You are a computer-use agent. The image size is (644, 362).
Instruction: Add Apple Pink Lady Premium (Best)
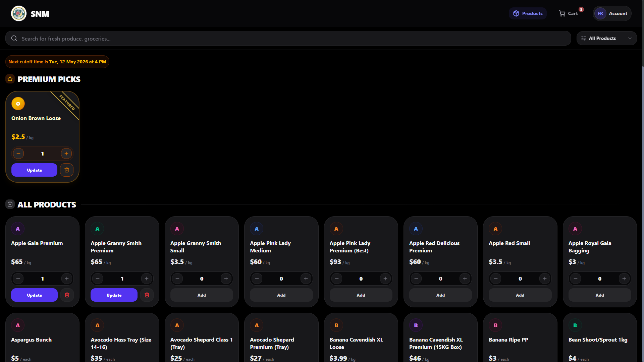tap(361, 295)
